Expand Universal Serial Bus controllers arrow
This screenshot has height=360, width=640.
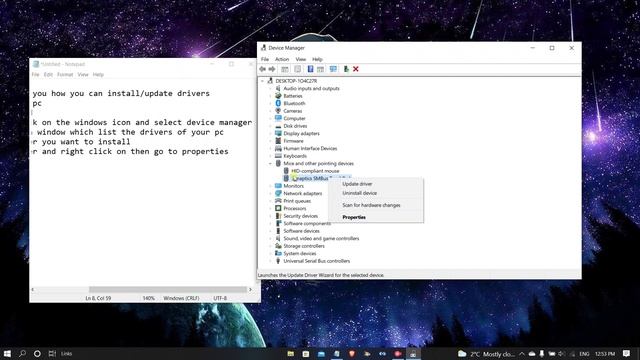[x=270, y=261]
